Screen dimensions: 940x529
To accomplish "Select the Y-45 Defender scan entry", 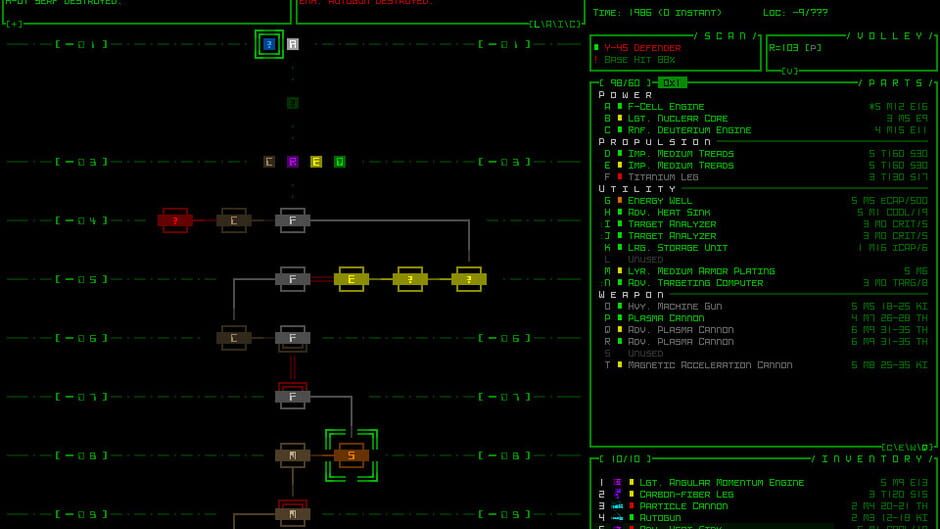I will (642, 48).
